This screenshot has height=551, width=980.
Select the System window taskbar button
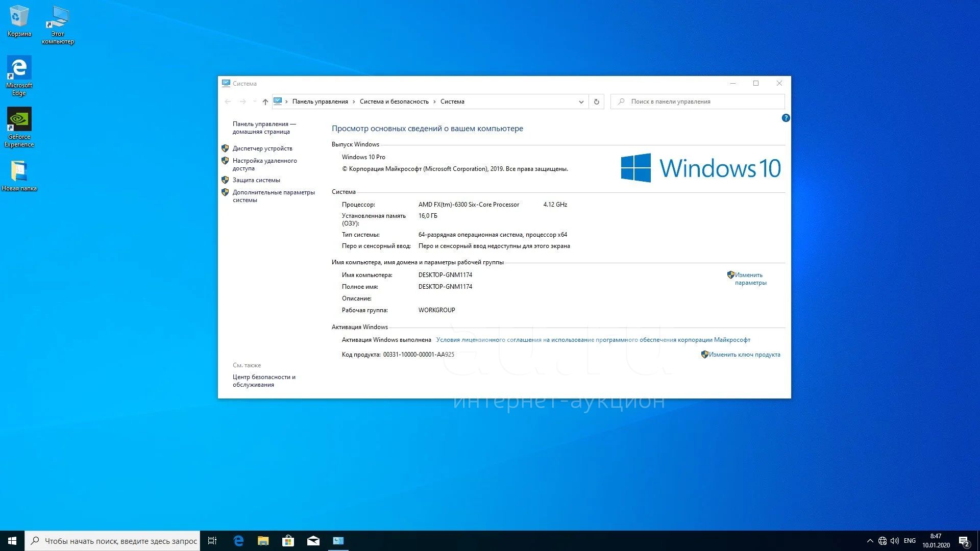click(338, 541)
